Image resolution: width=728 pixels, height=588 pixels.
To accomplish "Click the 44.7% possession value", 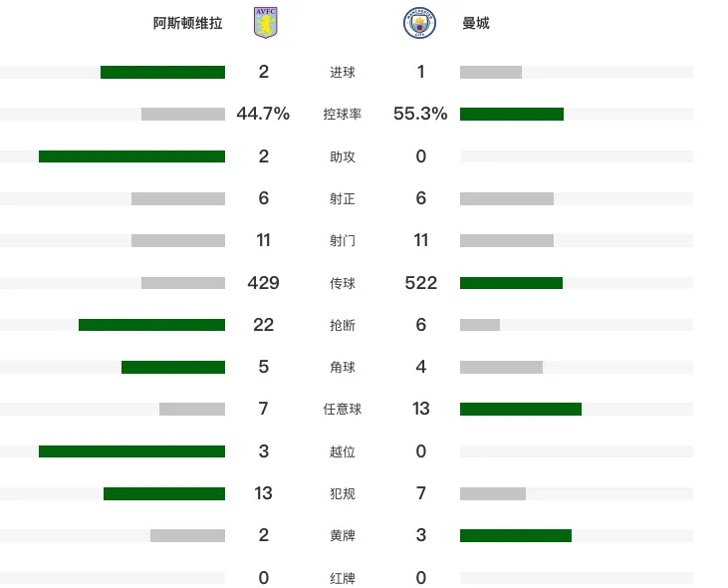I will [263, 114].
